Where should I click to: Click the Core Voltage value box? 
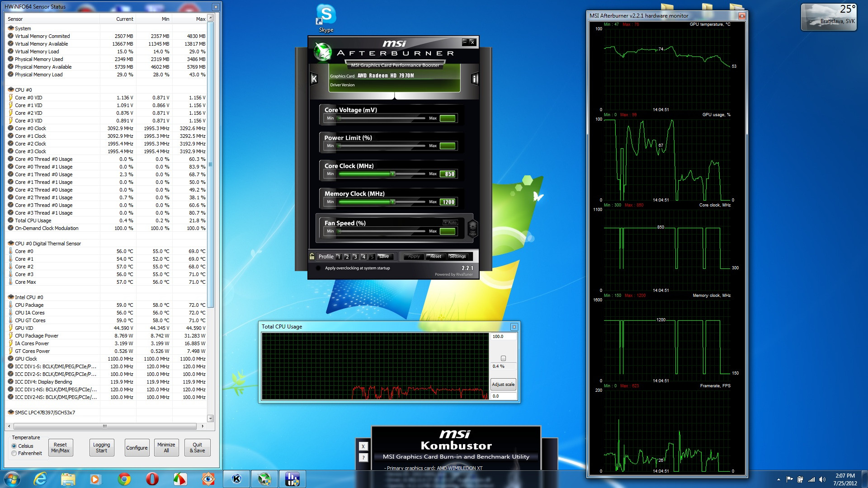pyautogui.click(x=448, y=118)
